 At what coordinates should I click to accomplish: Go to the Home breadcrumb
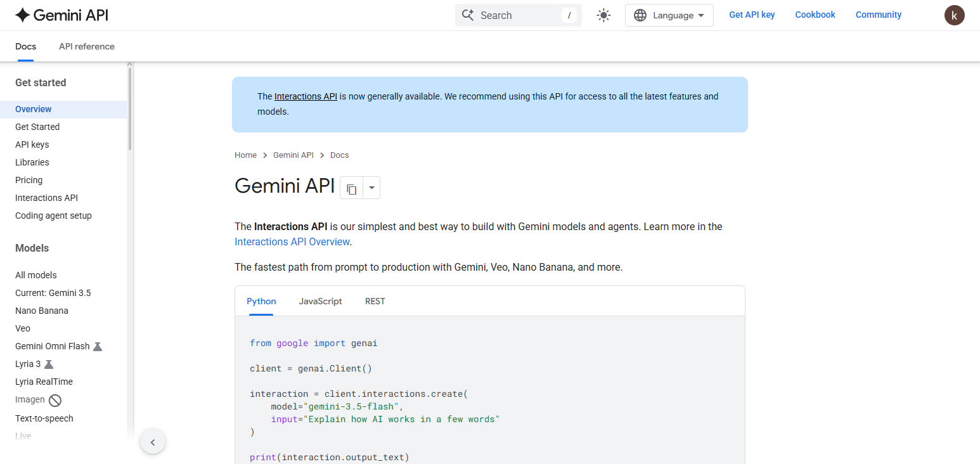point(245,155)
